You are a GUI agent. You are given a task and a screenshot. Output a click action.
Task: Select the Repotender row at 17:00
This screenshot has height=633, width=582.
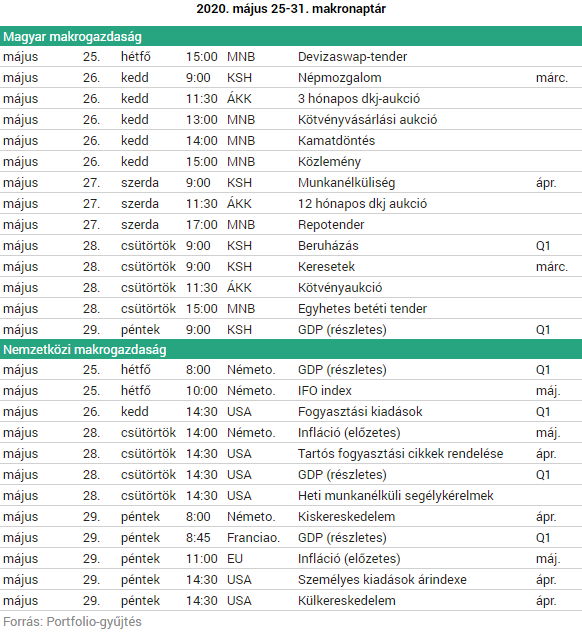pos(291,224)
